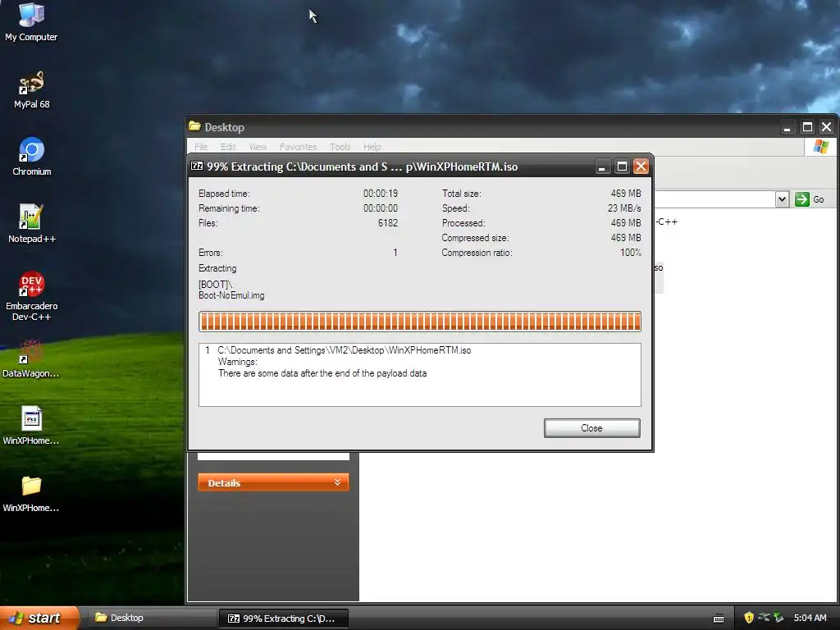The image size is (840, 630).
Task: Open the Favorites menu in the Desktop window
Action: [x=298, y=147]
